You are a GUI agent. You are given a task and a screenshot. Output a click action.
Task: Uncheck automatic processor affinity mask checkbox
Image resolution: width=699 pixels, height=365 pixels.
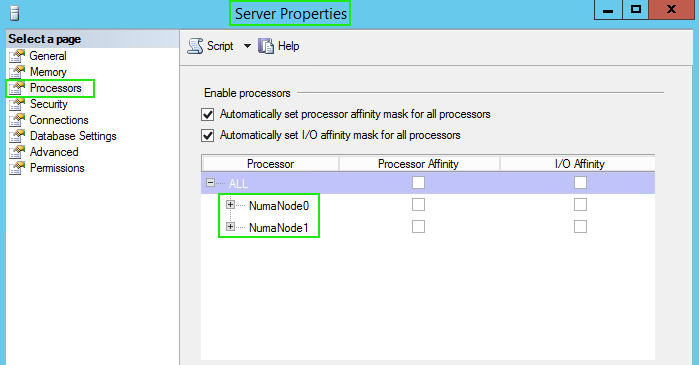pyautogui.click(x=208, y=115)
